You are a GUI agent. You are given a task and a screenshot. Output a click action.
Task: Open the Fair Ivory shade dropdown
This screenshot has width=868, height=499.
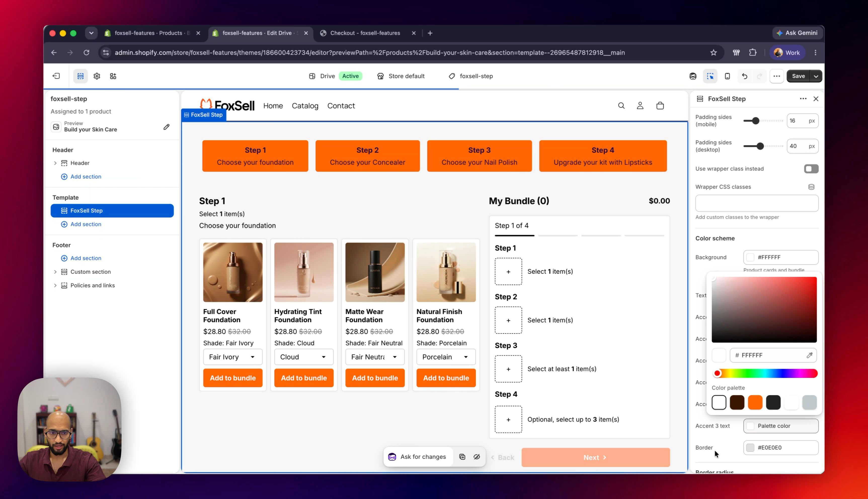233,357
